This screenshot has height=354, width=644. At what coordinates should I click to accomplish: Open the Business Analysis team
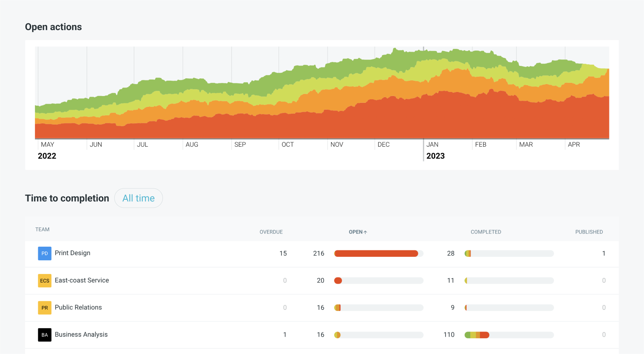point(81,335)
